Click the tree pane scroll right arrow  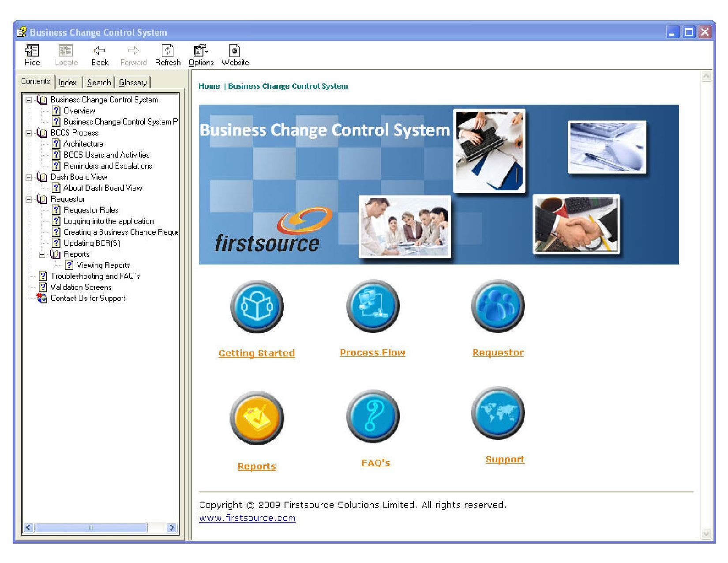pos(172,528)
